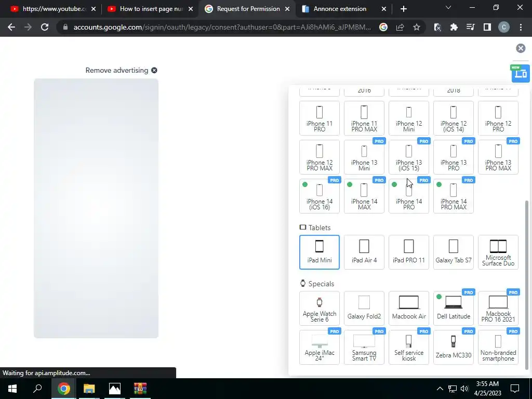
Task: Select the iPhone 11 PRO device
Action: (x=320, y=118)
